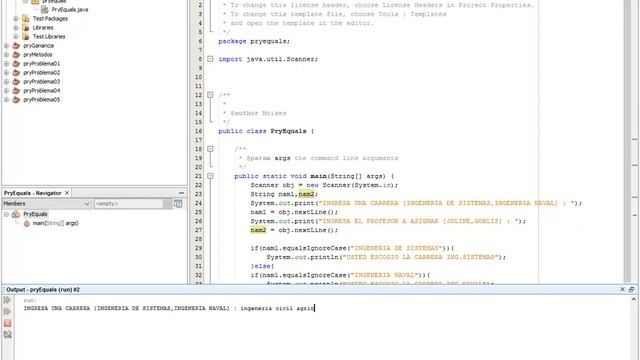Expand the pryProblema05 project tree
The image size is (640, 360).
pyautogui.click(x=7, y=99)
